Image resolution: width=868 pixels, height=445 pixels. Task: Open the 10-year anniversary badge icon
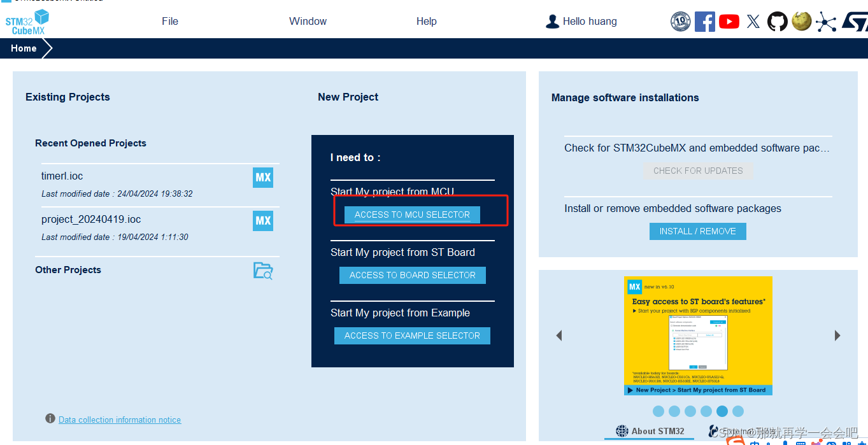click(x=681, y=22)
